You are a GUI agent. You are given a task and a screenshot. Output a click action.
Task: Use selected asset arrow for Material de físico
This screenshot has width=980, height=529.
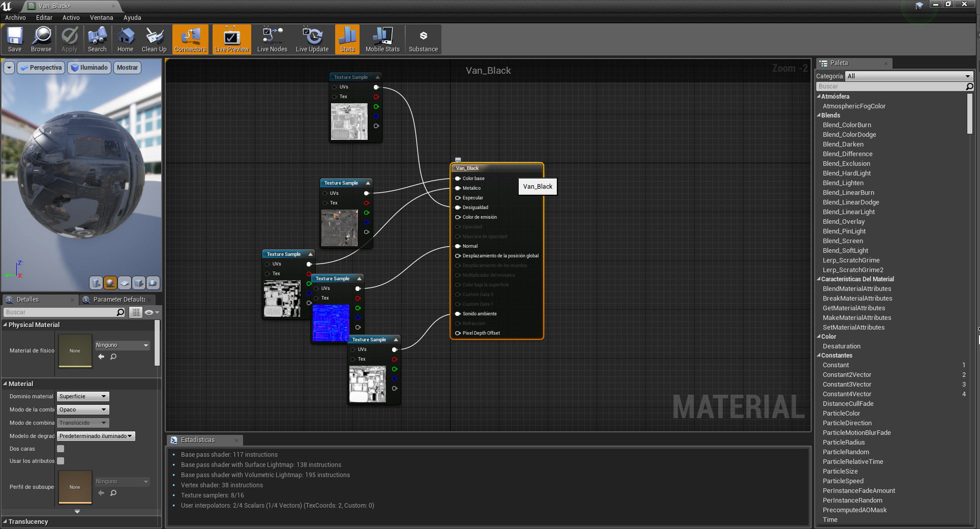(101, 357)
